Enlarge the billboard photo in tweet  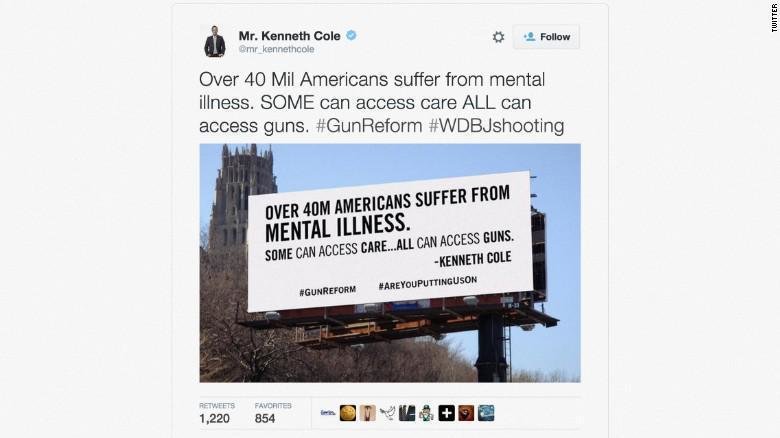click(390, 263)
